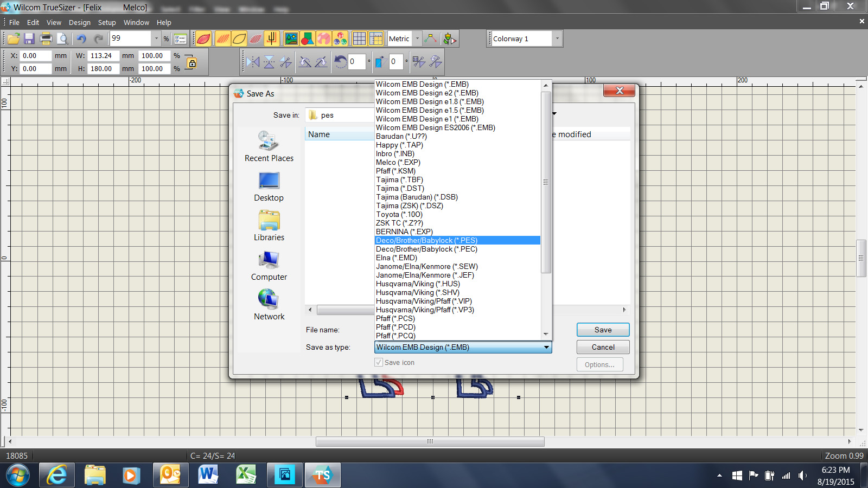The width and height of the screenshot is (868, 488).
Task: Go to Desktop in Save As dialog
Action: [269, 187]
